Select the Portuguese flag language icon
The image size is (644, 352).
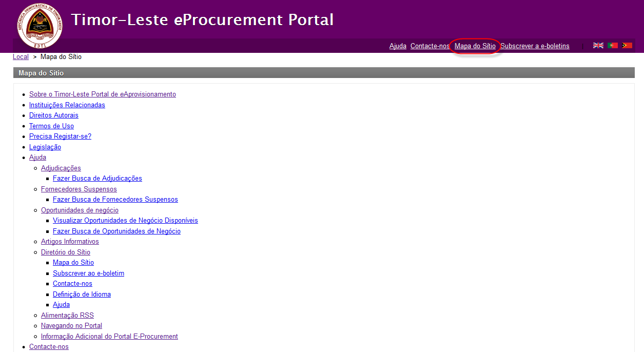(612, 46)
